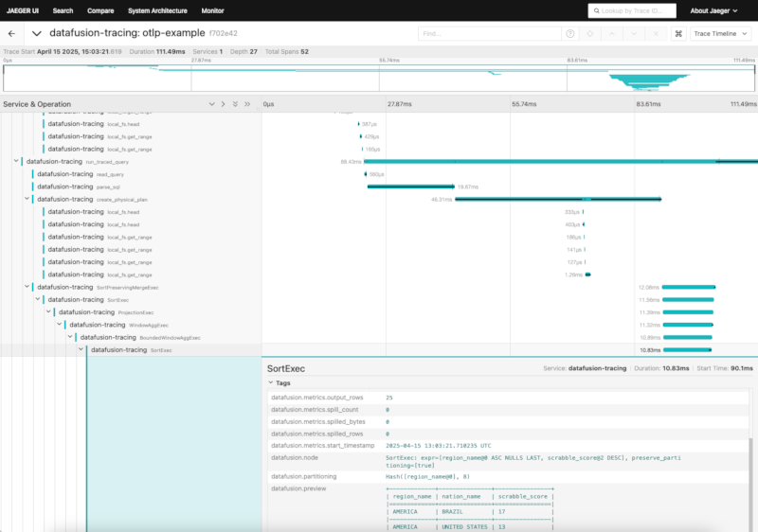Collapse the WindowAggExec span
This screenshot has height=532, width=758.
60,325
